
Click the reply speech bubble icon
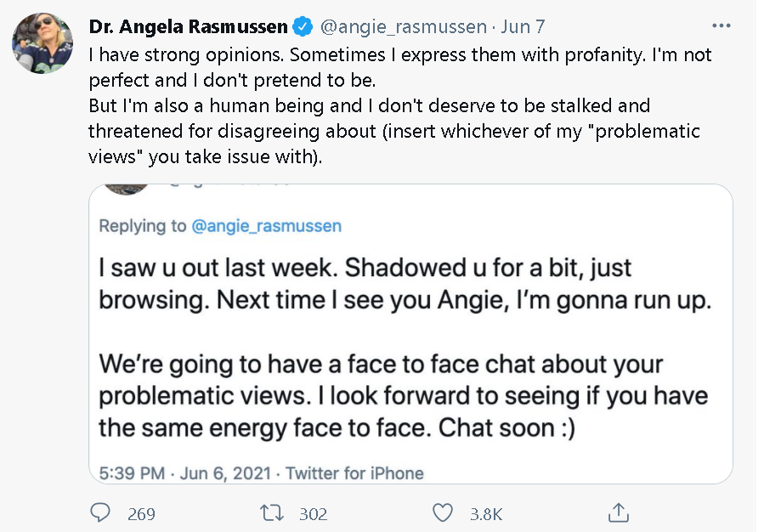tap(100, 513)
